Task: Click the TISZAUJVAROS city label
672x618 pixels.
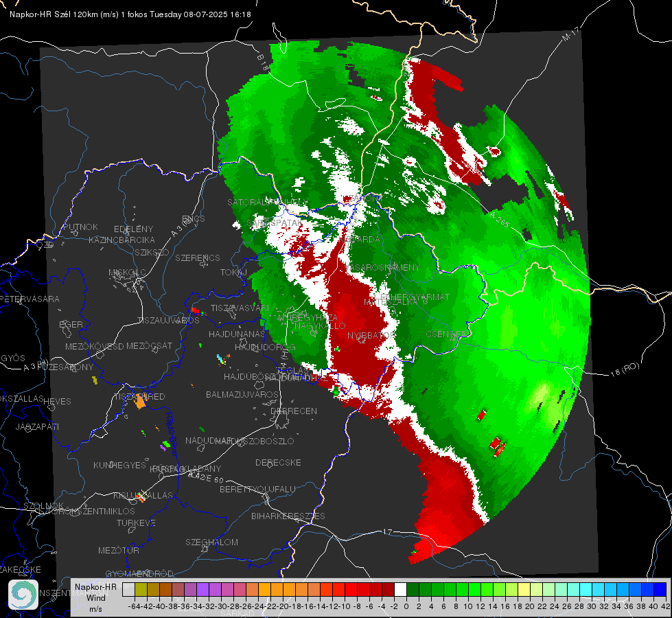Action: click(x=168, y=321)
